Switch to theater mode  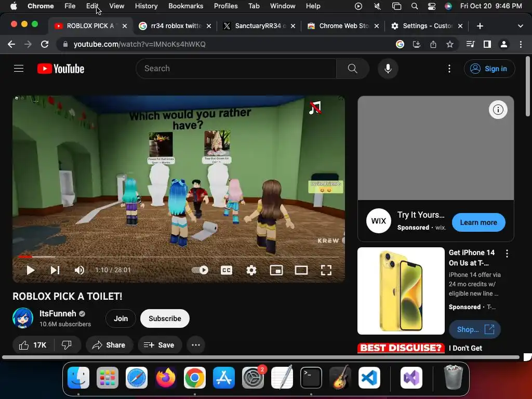click(301, 270)
